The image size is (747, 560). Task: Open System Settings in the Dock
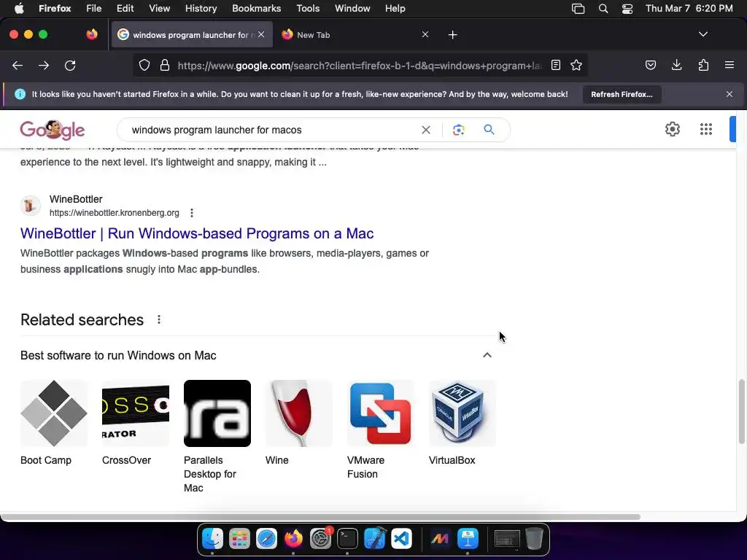point(321,539)
